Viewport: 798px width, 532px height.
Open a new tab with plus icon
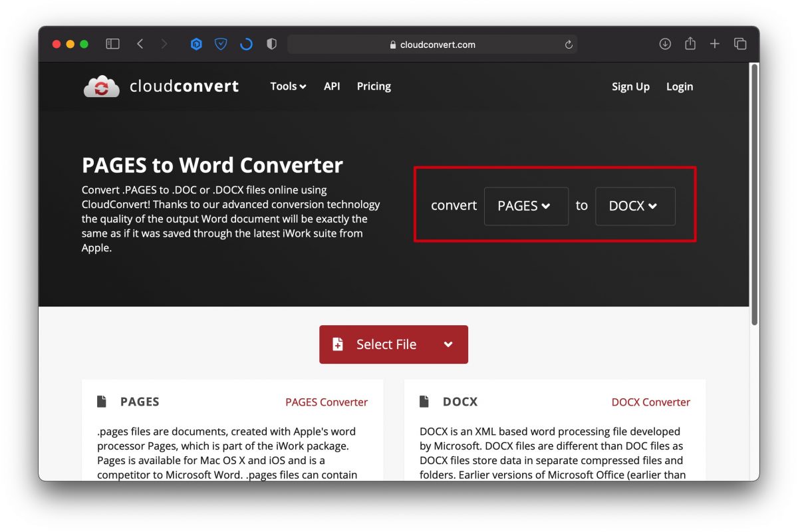tap(715, 44)
